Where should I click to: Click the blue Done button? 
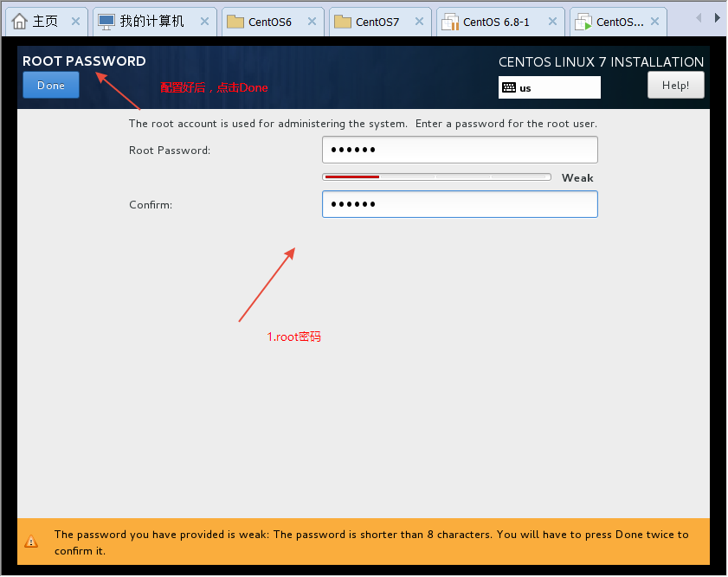coord(51,86)
